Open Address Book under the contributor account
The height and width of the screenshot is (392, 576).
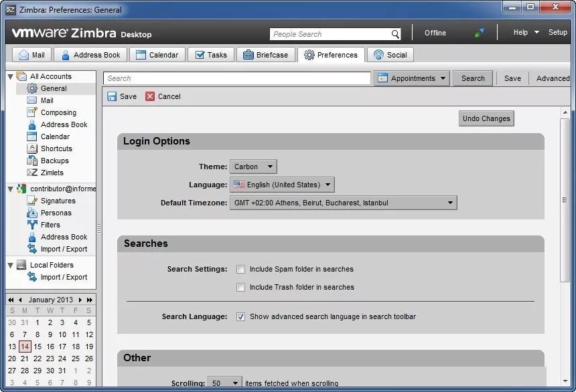(58, 237)
